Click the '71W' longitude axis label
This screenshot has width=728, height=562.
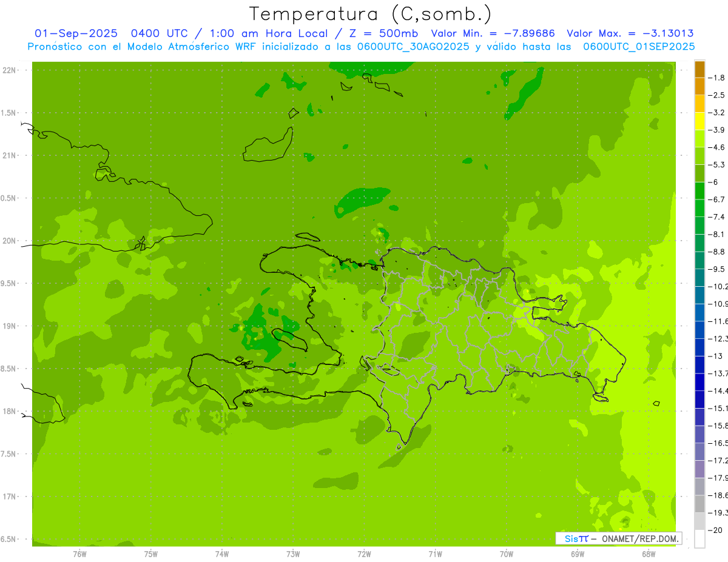coord(435,554)
